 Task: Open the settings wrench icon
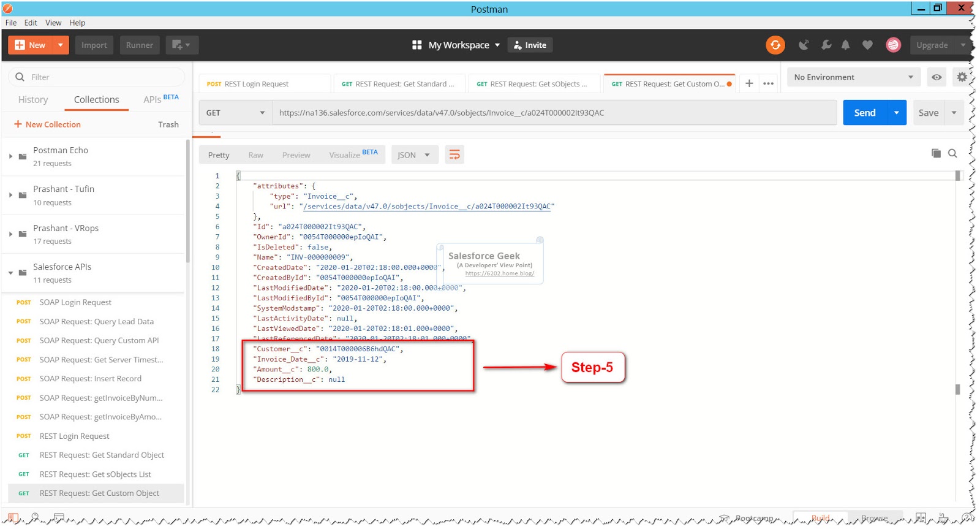[826, 45]
